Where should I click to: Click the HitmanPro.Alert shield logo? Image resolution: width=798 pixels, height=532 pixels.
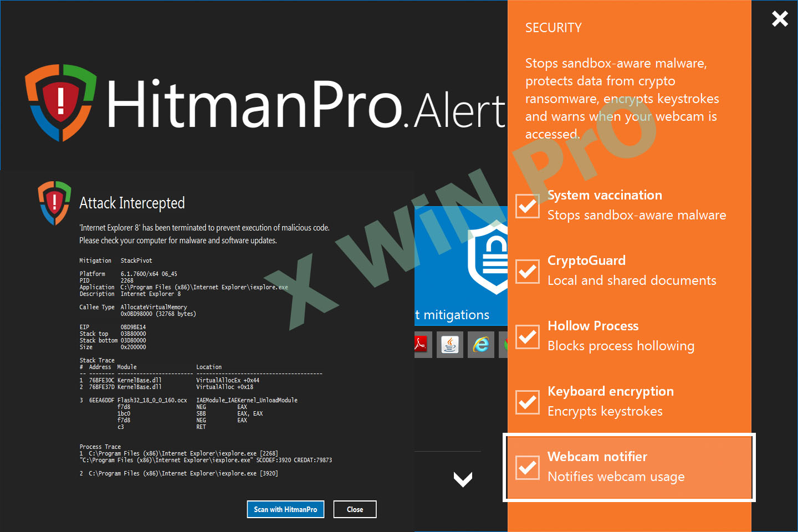tap(62, 103)
